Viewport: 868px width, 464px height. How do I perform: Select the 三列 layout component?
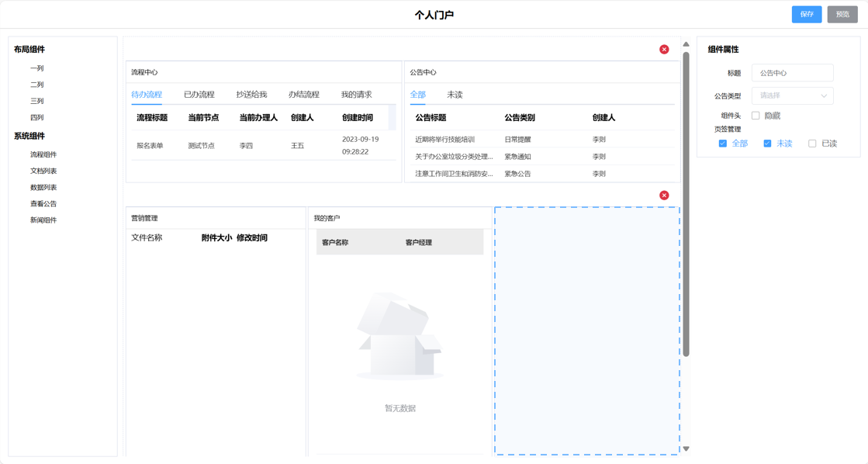click(36, 101)
